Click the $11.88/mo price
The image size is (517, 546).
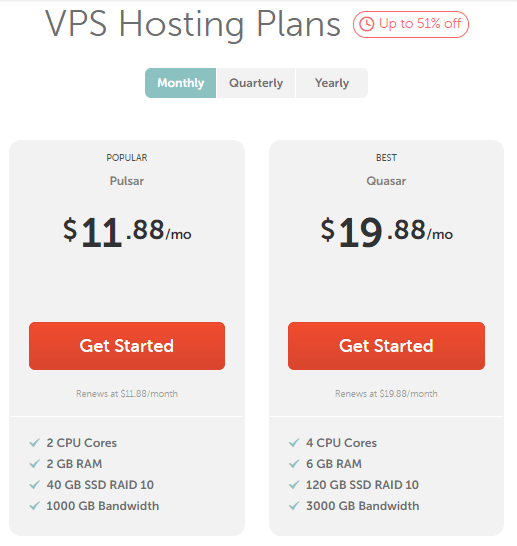tap(127, 231)
